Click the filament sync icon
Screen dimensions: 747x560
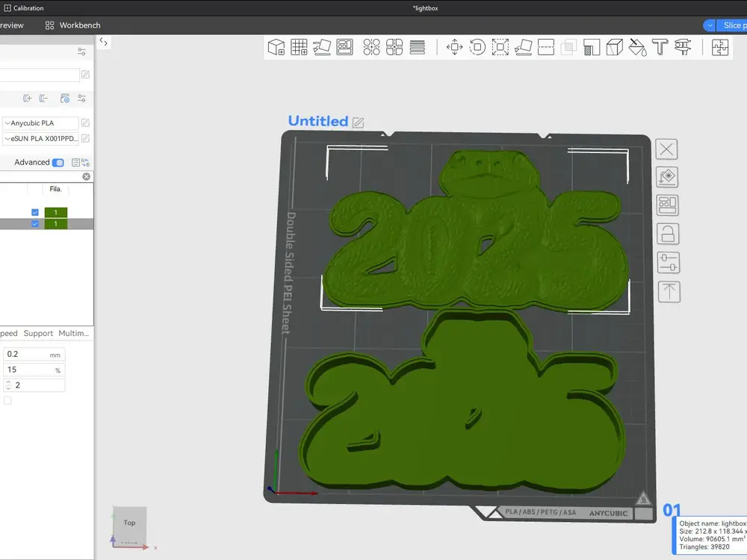(x=65, y=98)
